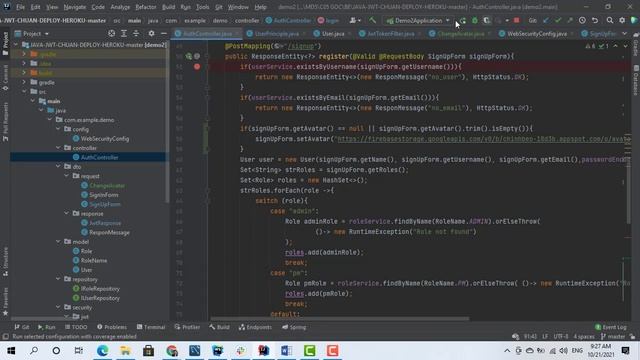Viewport: 640px width, 360px height.
Task: Collapse the model package in tree
Action: pyautogui.click(x=58, y=242)
